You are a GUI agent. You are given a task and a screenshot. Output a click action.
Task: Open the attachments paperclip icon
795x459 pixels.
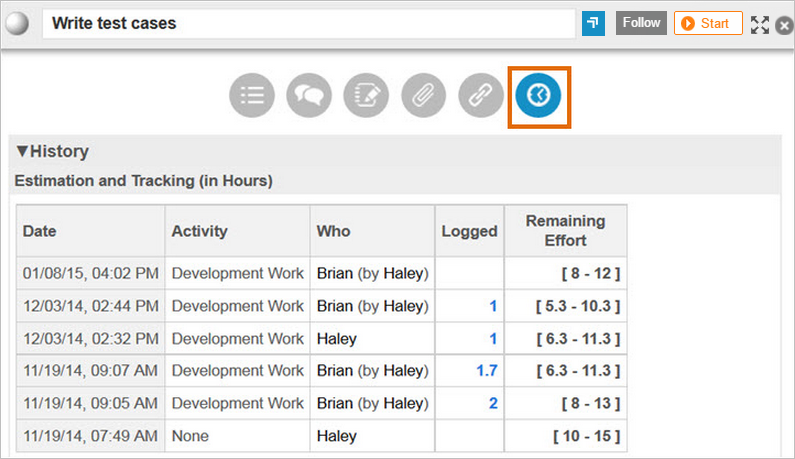click(x=423, y=96)
